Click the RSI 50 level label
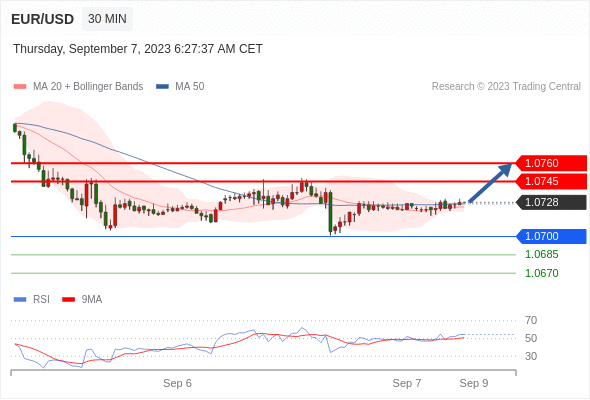590x400 pixels. click(x=531, y=338)
